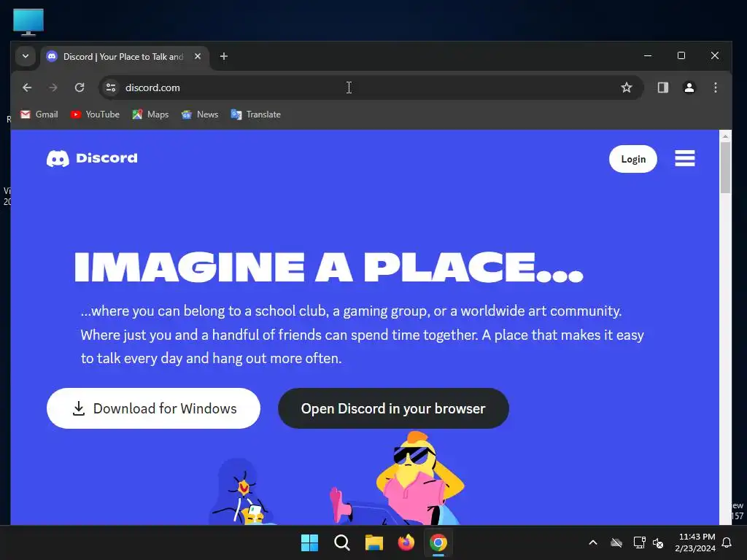The width and height of the screenshot is (747, 560).
Task: Click the IMAGINE A PLACE heading
Action: tap(329, 267)
